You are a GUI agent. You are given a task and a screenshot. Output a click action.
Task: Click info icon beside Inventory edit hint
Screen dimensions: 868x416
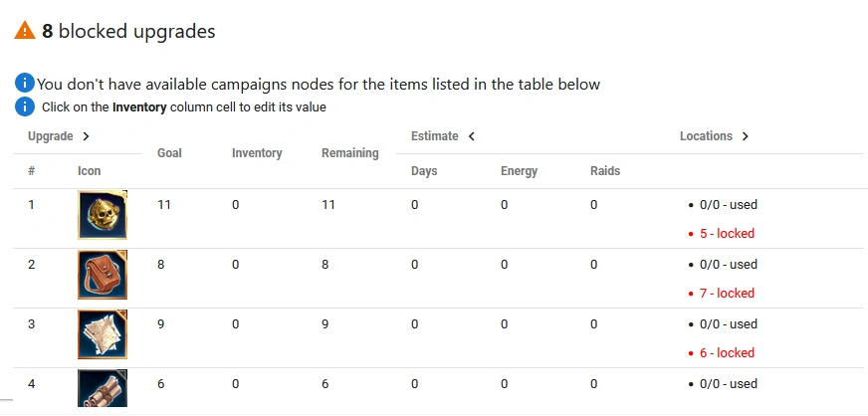coord(25,106)
